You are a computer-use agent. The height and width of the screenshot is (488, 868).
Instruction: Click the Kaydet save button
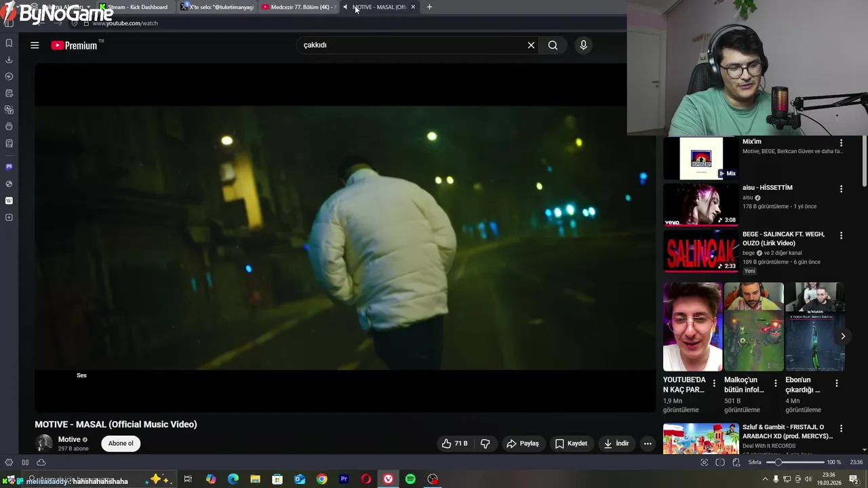tap(571, 443)
